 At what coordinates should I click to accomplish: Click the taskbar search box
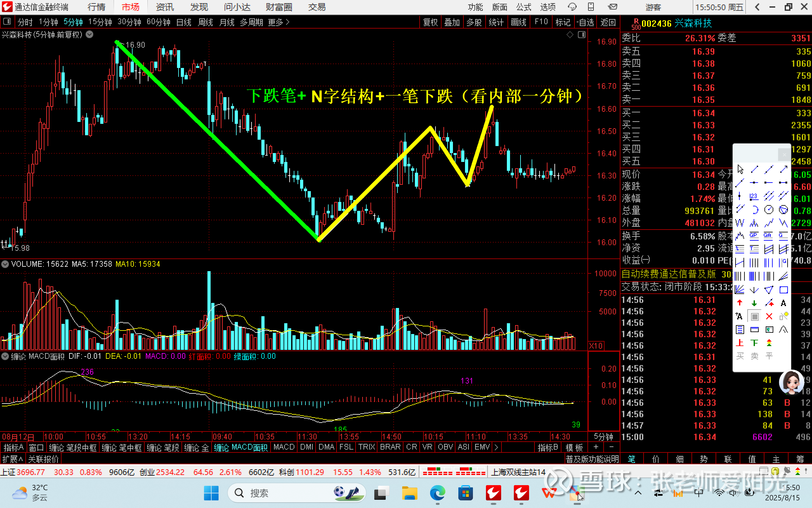[x=297, y=493]
